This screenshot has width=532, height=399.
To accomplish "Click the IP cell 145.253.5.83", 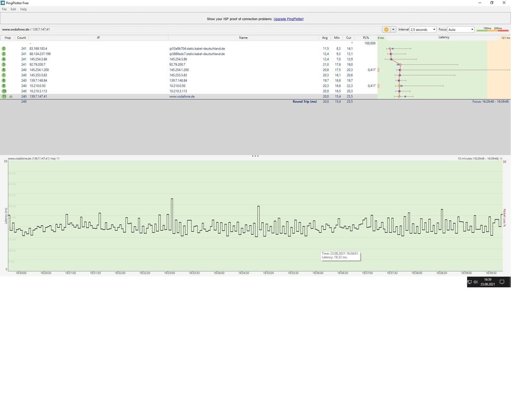I will point(38,75).
